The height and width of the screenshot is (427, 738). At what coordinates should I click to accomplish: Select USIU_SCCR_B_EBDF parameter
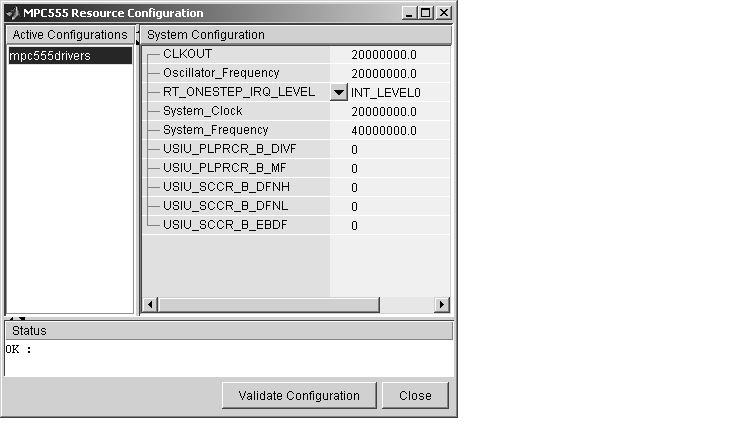[225, 225]
